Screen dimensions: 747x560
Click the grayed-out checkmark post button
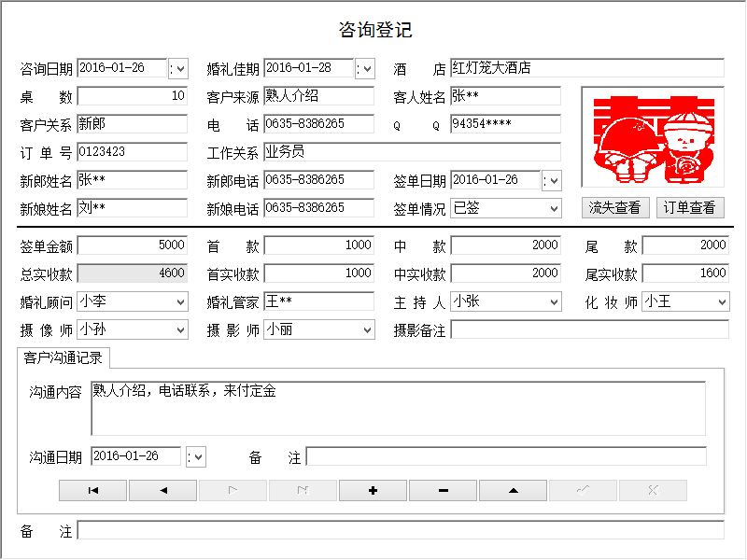[x=583, y=490]
